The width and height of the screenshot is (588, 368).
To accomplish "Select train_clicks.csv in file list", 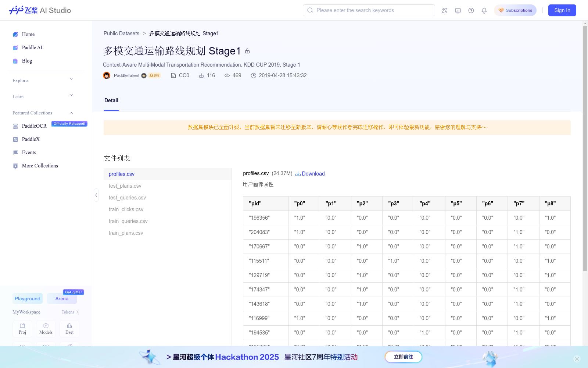I will pos(168,209).
